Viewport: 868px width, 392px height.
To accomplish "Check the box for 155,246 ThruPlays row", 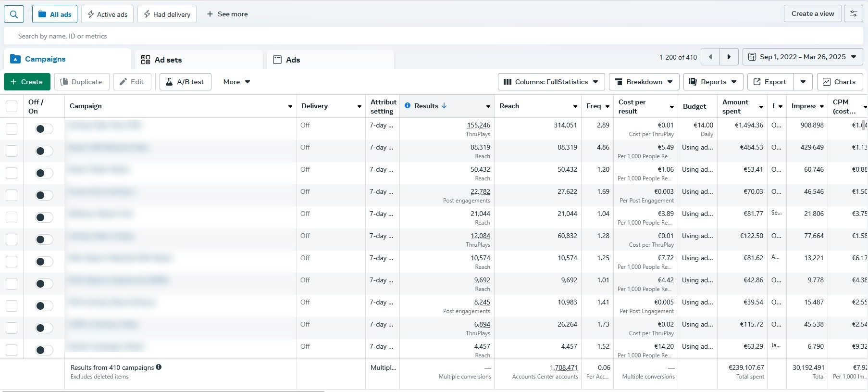I will 12,129.
